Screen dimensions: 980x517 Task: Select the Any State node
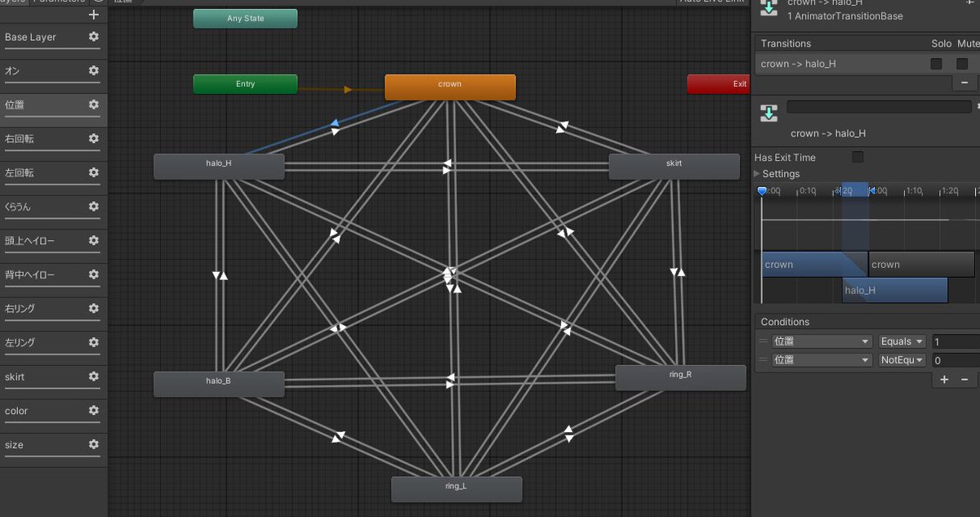245,18
